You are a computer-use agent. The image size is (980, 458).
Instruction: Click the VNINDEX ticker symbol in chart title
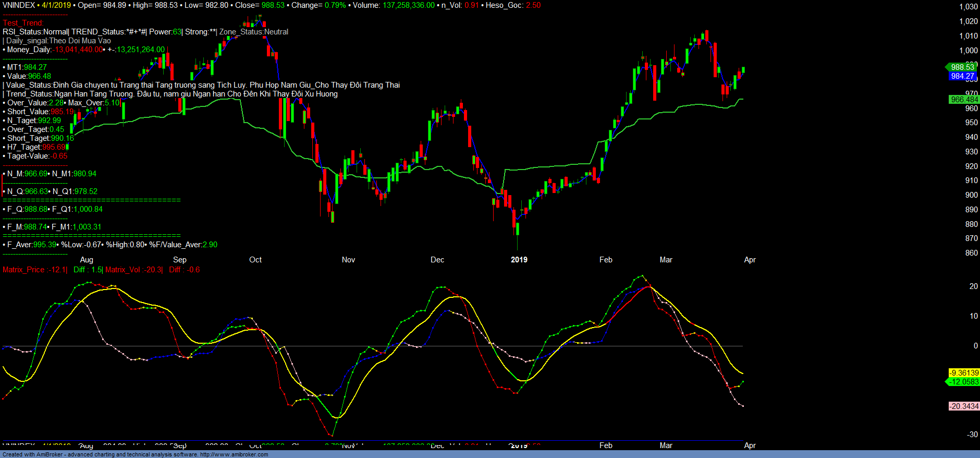click(19, 5)
